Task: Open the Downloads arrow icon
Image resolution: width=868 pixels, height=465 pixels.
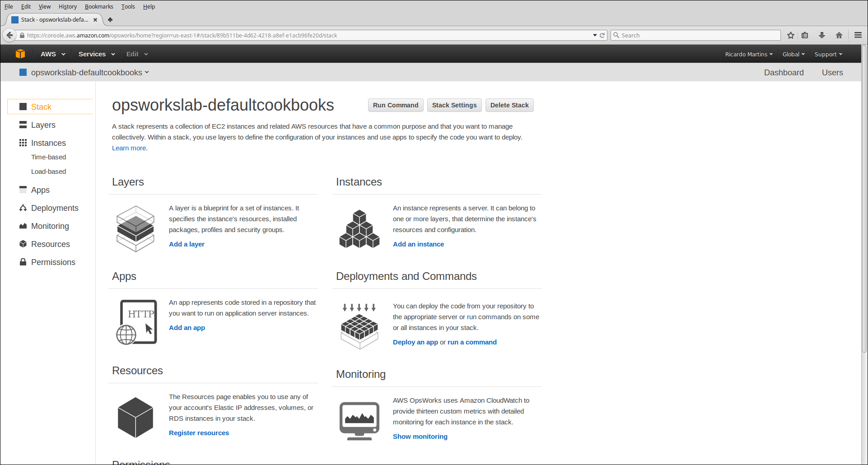Action: pos(821,35)
